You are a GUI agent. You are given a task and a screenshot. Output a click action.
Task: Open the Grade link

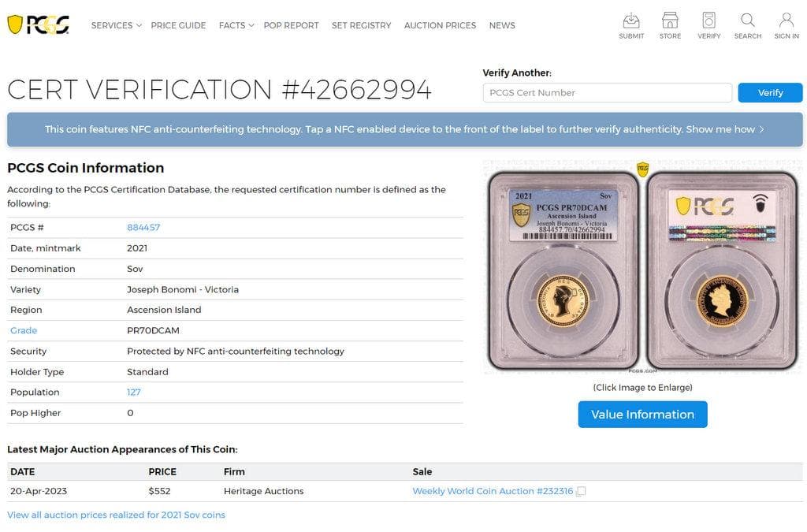[24, 331]
